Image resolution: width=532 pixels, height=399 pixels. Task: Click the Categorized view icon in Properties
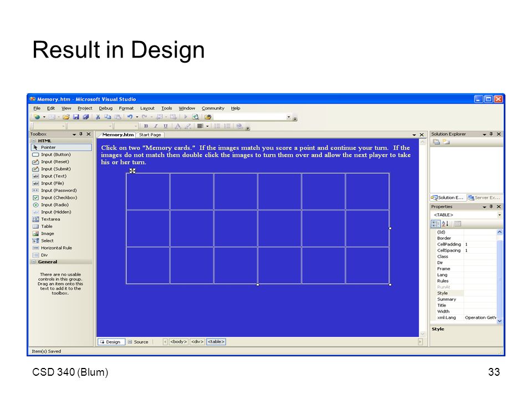click(x=436, y=224)
